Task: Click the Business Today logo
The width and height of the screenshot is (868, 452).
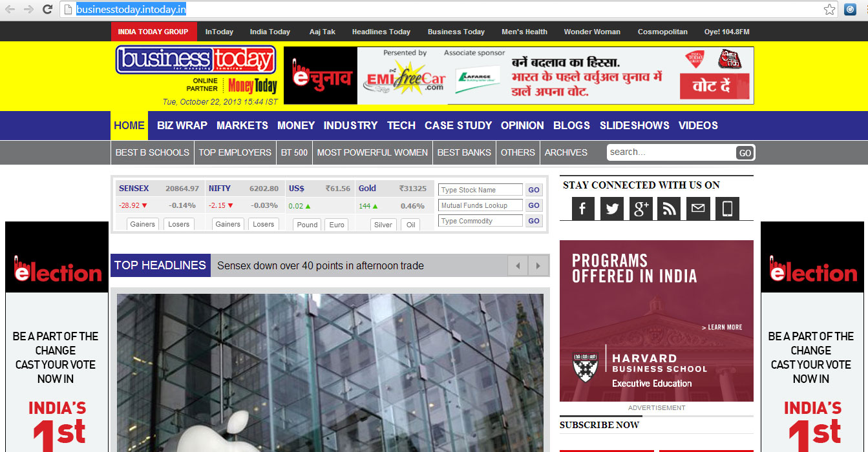Action: click(x=196, y=59)
